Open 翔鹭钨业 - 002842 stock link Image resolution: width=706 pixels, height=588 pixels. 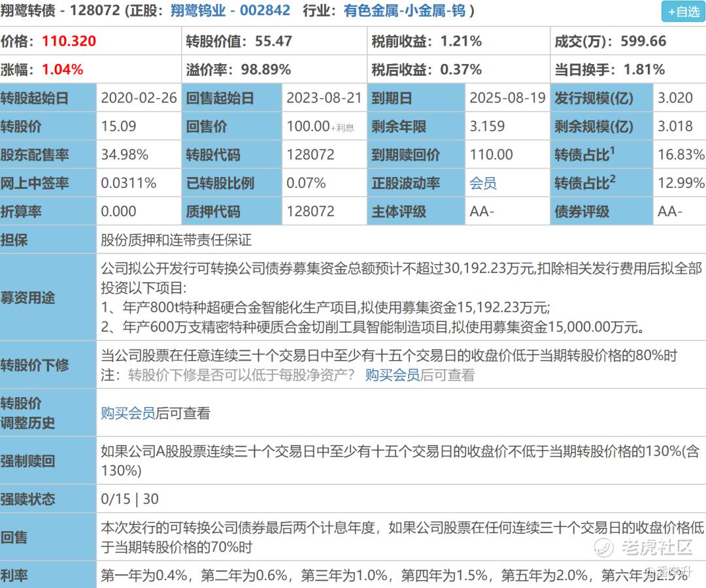click(230, 10)
